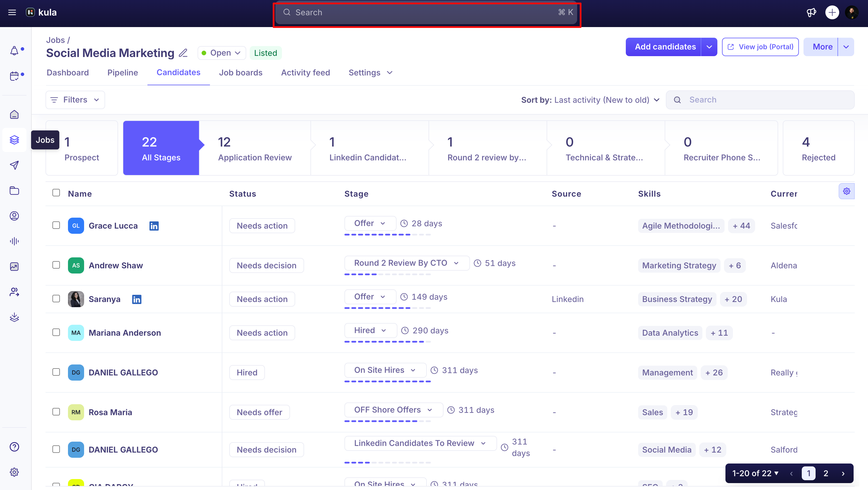The height and width of the screenshot is (490, 868).
Task: Open the audio waveform icon in sidebar
Action: (x=14, y=241)
